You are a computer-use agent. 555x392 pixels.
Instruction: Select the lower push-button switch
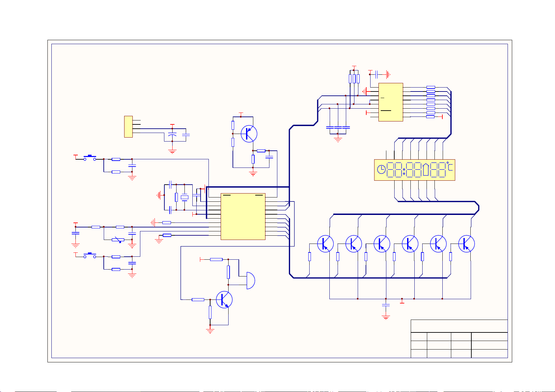[x=90, y=255]
